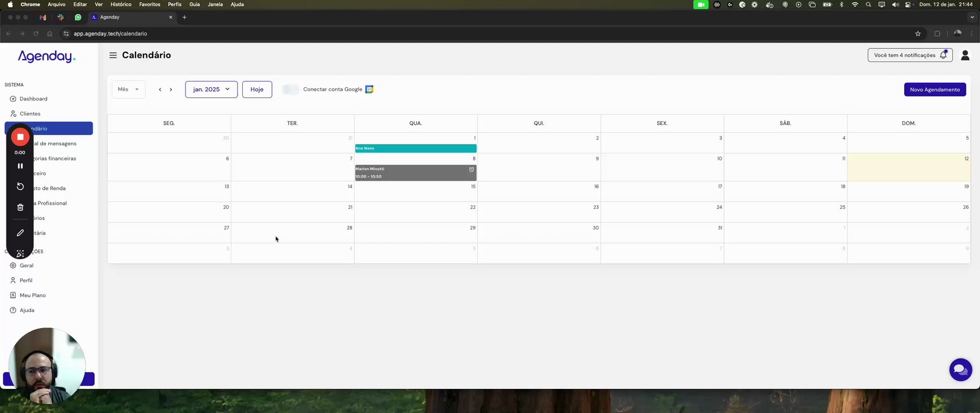
Task: Open the Ano Novo holiday event
Action: point(416,148)
